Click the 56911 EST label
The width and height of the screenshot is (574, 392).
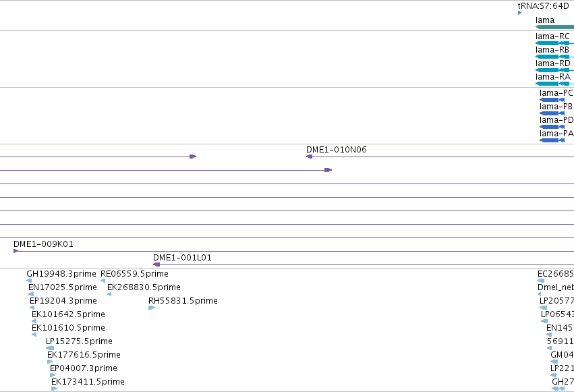click(x=561, y=341)
